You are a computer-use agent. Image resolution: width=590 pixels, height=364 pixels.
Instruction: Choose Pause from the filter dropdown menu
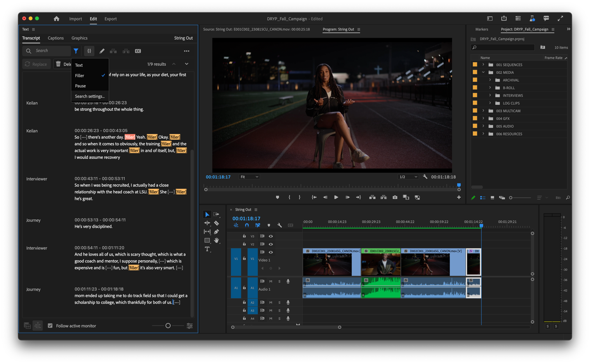coord(81,85)
